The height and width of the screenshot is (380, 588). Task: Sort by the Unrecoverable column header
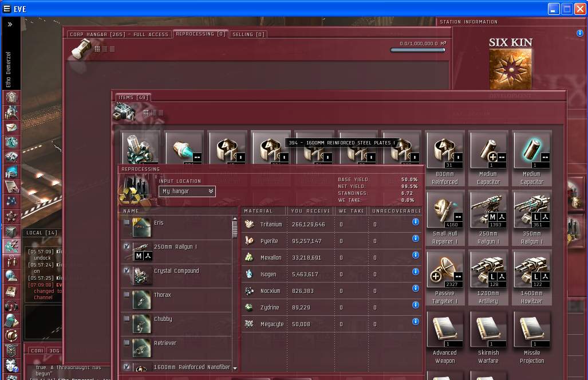tap(396, 211)
